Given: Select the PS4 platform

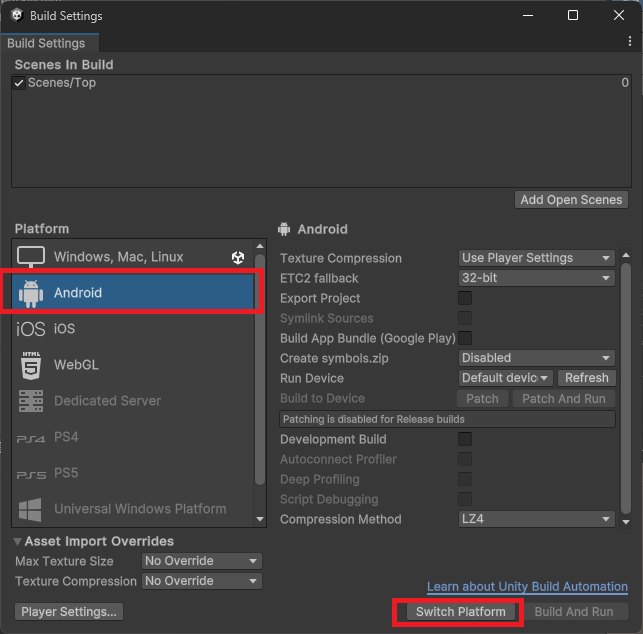Looking at the screenshot, I should pos(133,437).
